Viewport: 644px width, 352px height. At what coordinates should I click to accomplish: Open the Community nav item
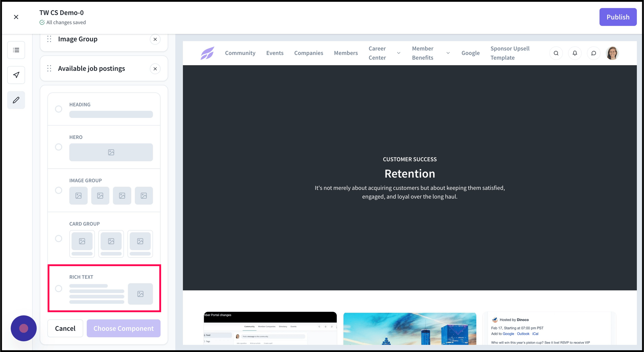[x=240, y=53]
